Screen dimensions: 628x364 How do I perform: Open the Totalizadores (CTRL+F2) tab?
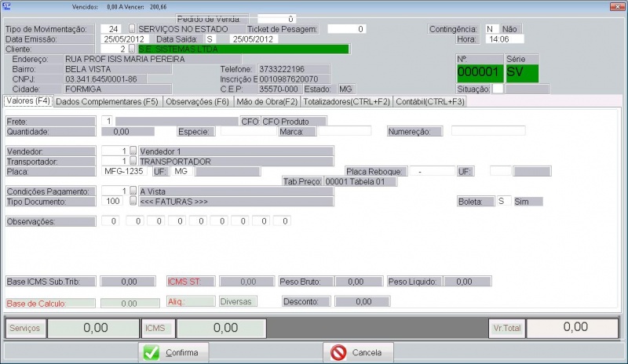(x=346, y=101)
